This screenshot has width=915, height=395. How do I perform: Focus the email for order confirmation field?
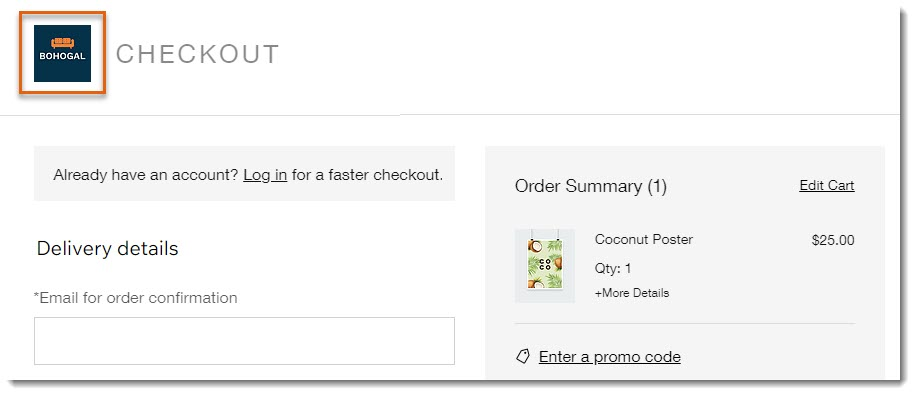pos(244,341)
